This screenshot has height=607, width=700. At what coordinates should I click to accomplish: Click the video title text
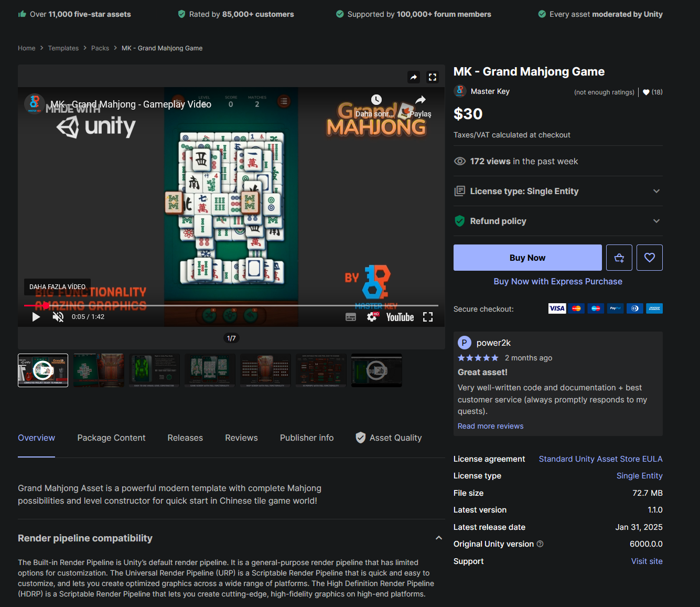click(131, 104)
